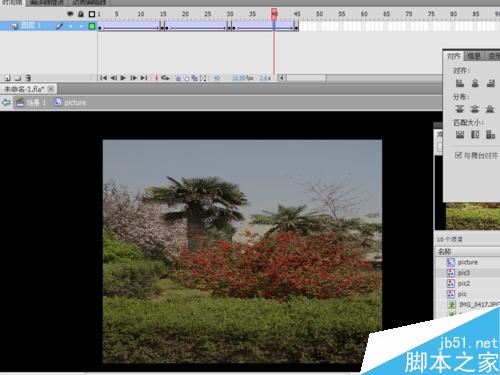The width and height of the screenshot is (500, 375).
Task: Click align horizontal center icon
Action: [475, 83]
